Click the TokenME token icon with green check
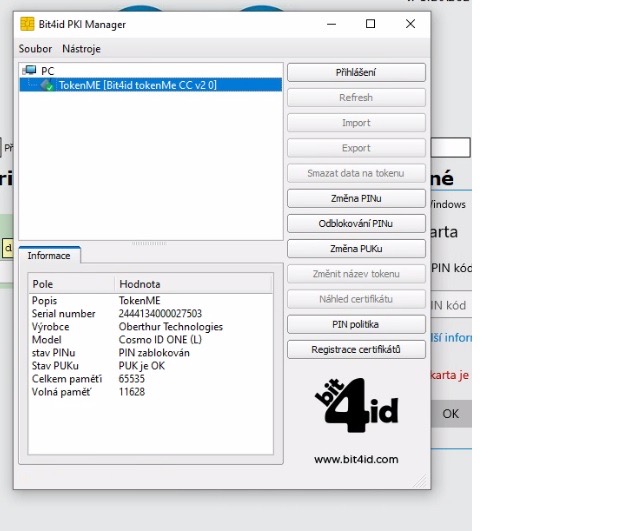This screenshot has width=623, height=531. coord(48,85)
